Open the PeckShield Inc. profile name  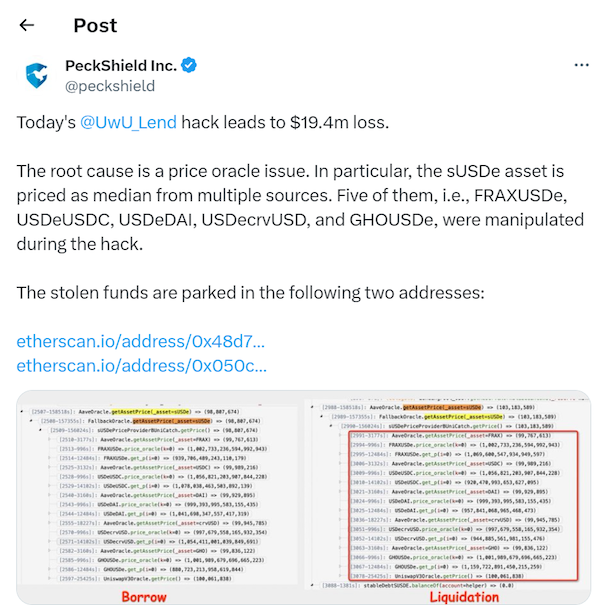coord(121,66)
